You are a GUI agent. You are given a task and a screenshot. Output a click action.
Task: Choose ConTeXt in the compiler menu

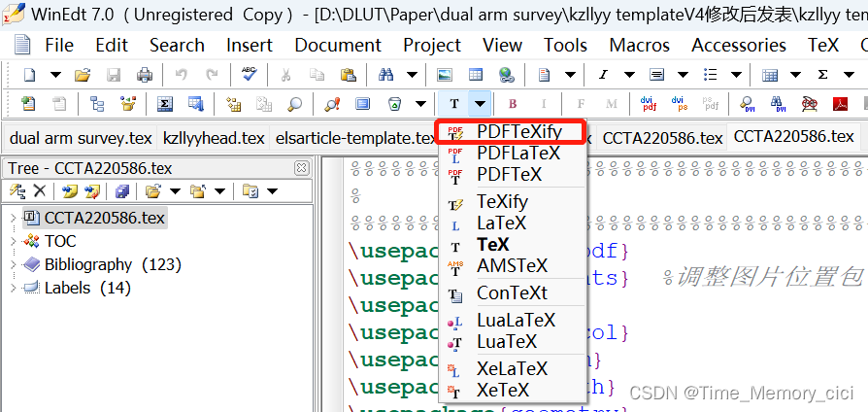point(512,293)
